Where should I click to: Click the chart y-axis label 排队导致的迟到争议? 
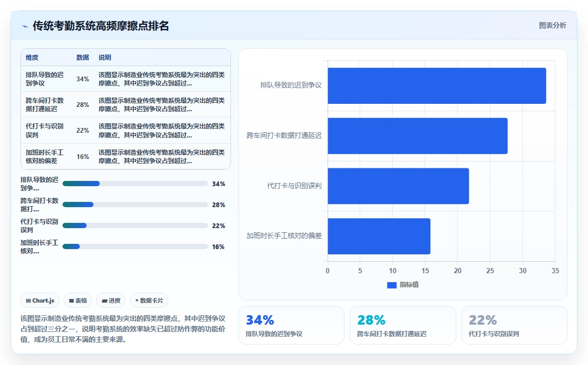coord(291,85)
